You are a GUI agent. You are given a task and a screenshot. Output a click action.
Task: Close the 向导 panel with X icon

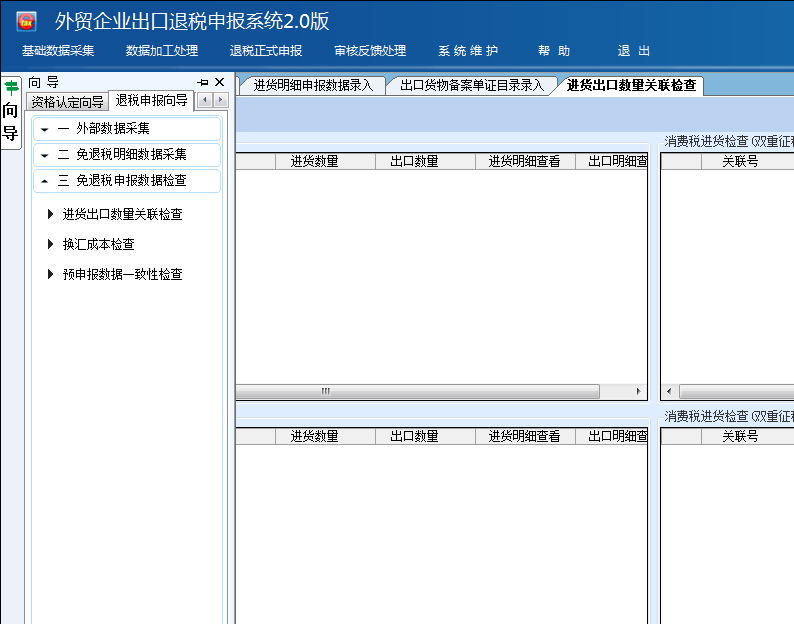pyautogui.click(x=220, y=82)
